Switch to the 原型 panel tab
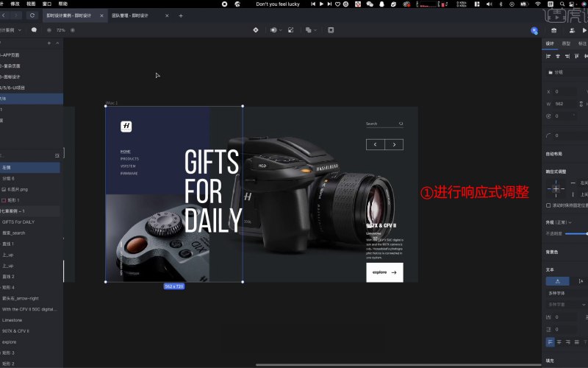The width and height of the screenshot is (588, 368). 566,43
